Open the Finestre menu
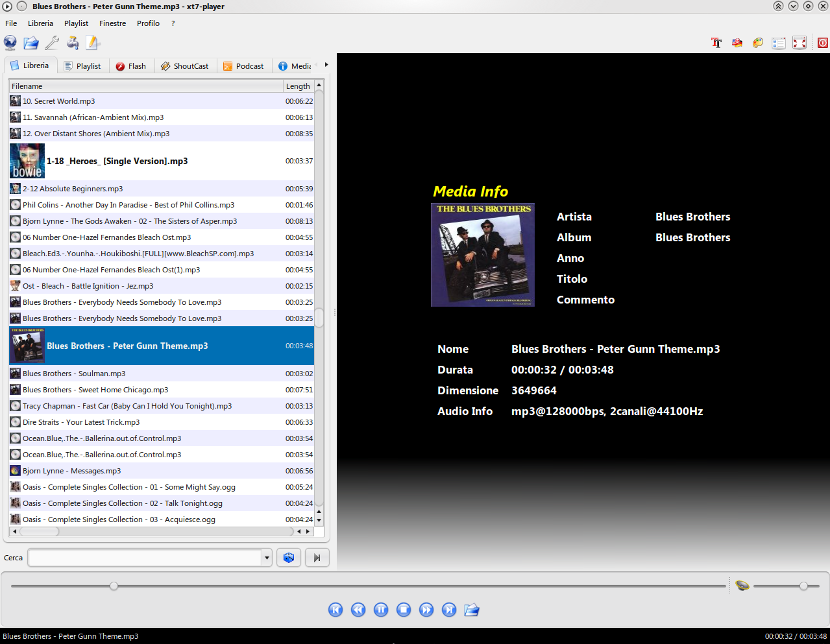Image resolution: width=830 pixels, height=644 pixels. [x=112, y=23]
